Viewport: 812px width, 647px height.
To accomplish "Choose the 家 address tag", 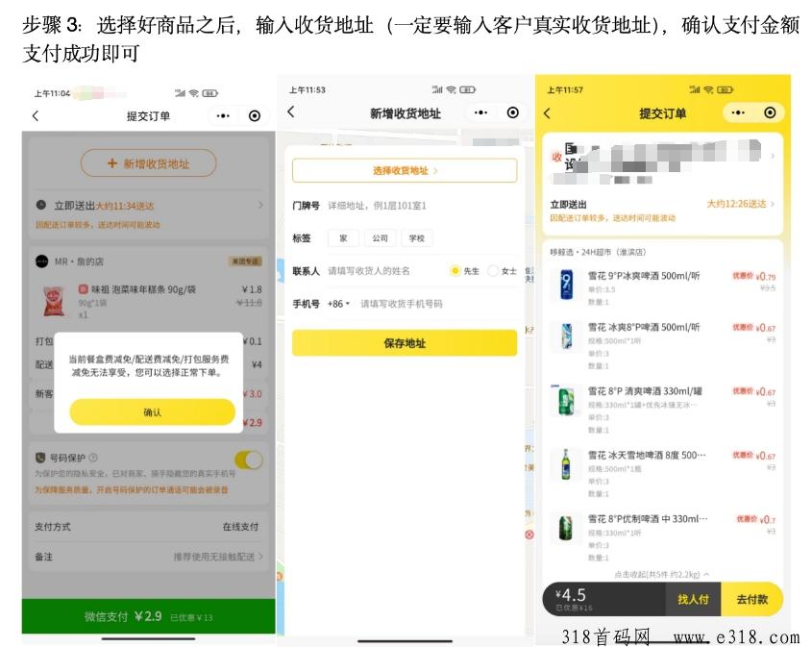I will pyautogui.click(x=343, y=238).
